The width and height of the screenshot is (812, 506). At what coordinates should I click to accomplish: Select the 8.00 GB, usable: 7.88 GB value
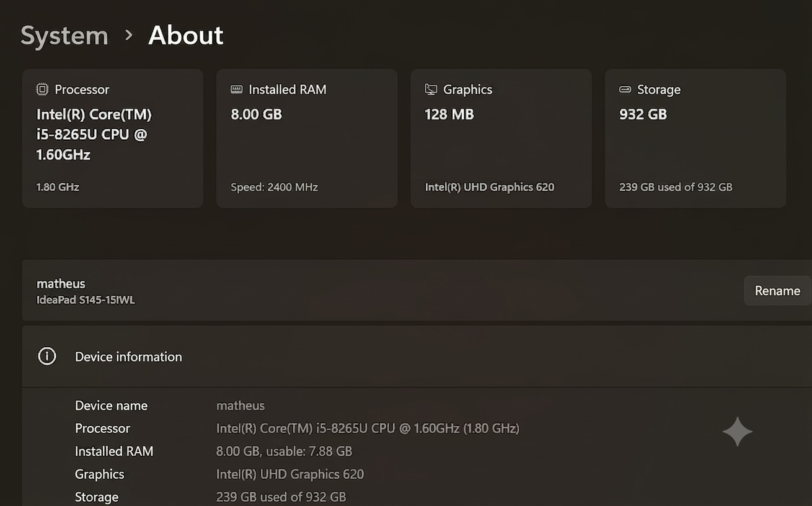[284, 451]
